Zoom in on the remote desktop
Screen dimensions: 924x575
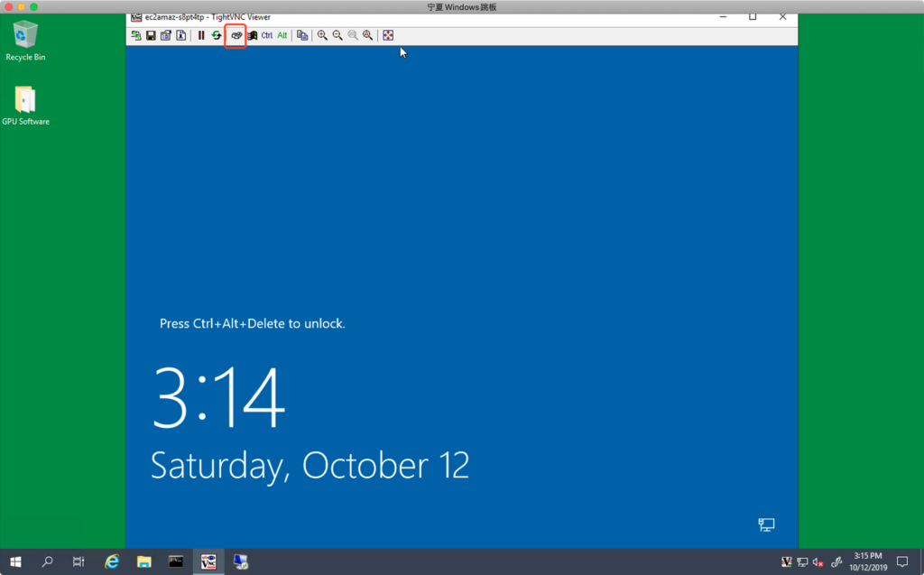[x=322, y=35]
